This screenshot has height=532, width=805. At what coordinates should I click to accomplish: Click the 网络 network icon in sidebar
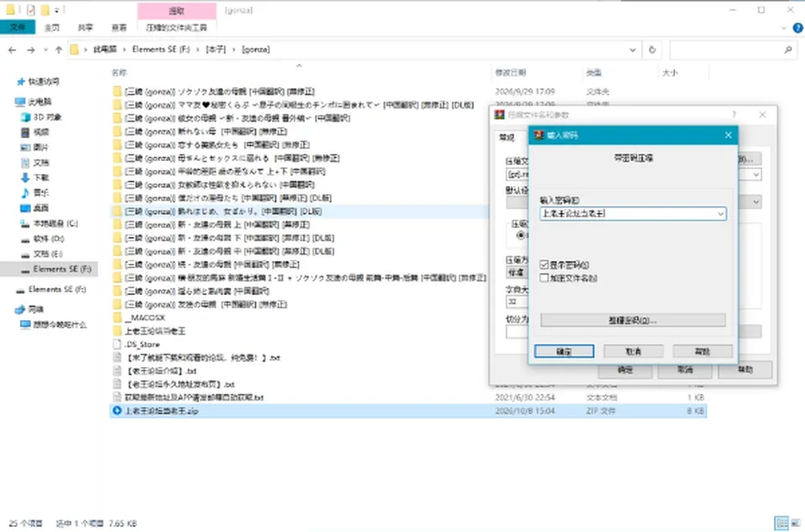pos(20,309)
